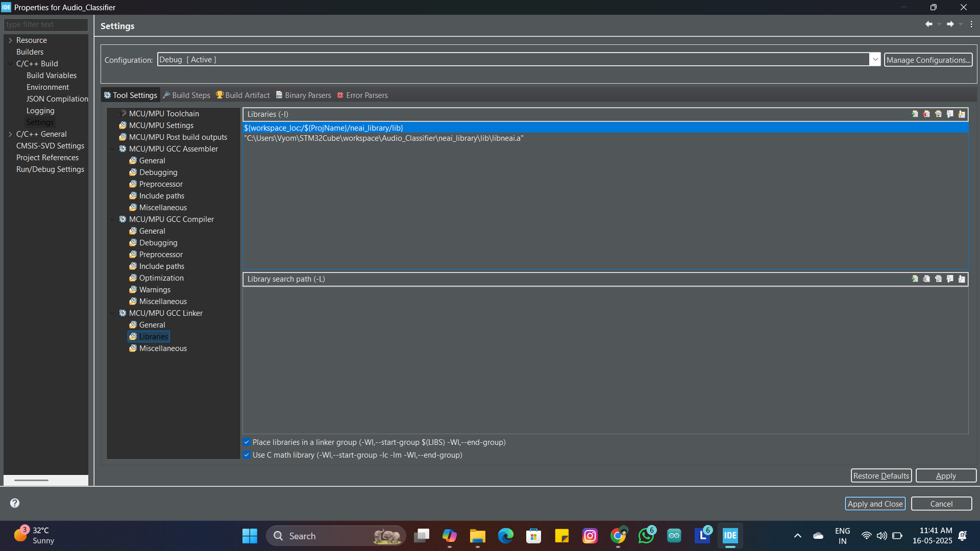Image resolution: width=980 pixels, height=551 pixels.
Task: Move the selected library up
Action: (949, 114)
